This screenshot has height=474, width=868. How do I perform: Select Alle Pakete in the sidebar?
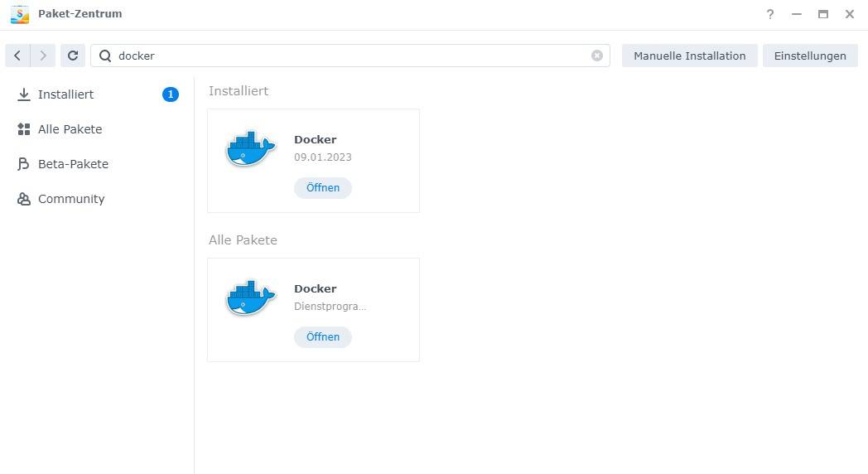pyautogui.click(x=70, y=129)
